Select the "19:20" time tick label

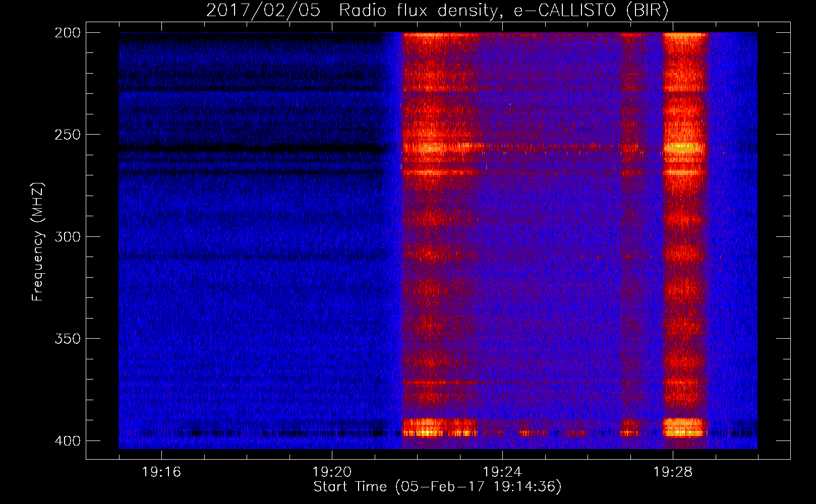coord(332,472)
